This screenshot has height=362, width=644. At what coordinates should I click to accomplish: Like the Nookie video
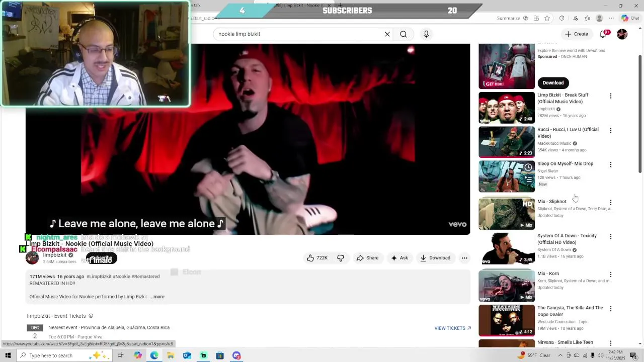click(317, 258)
